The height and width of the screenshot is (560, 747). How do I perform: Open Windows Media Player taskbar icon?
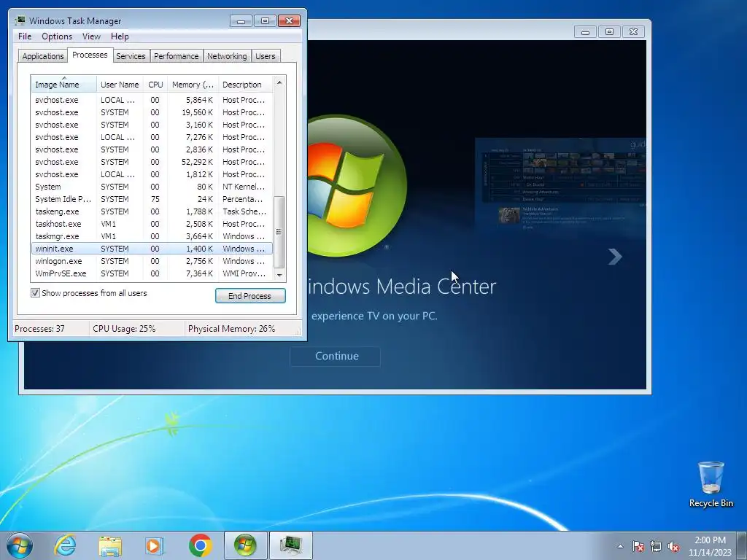tap(155, 546)
